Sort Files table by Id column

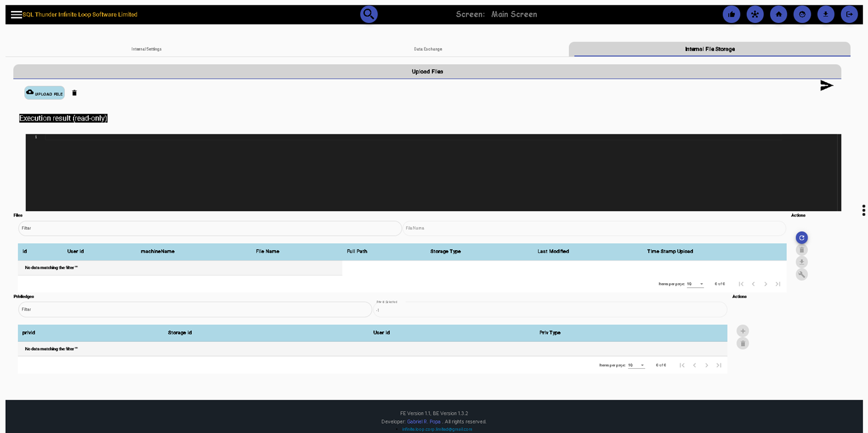click(x=25, y=251)
